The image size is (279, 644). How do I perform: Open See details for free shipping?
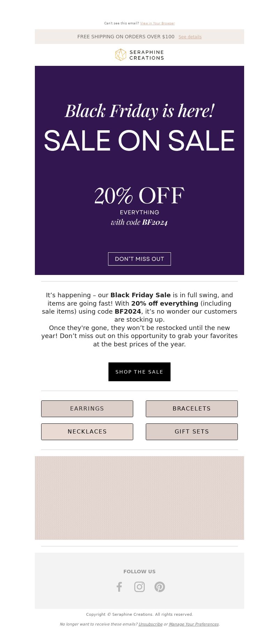pos(190,37)
